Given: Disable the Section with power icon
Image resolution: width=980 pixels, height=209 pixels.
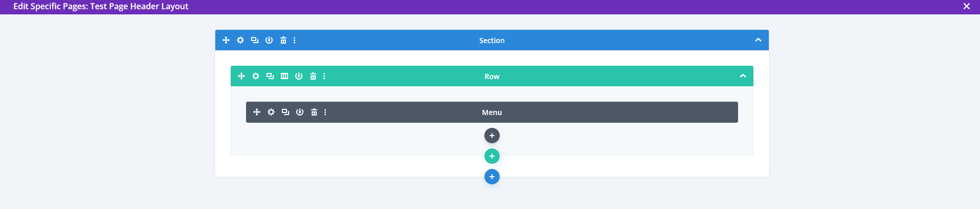Looking at the screenshot, I should click(x=269, y=40).
